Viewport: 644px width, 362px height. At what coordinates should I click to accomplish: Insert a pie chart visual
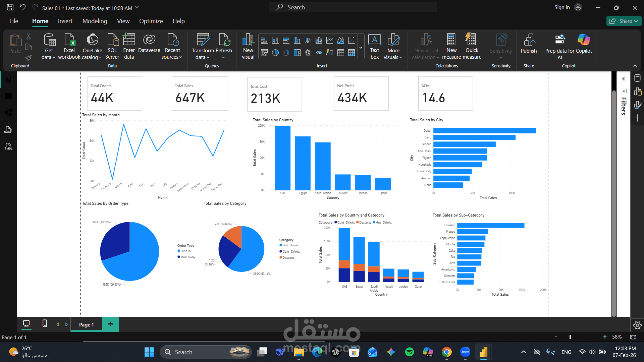pos(275,53)
